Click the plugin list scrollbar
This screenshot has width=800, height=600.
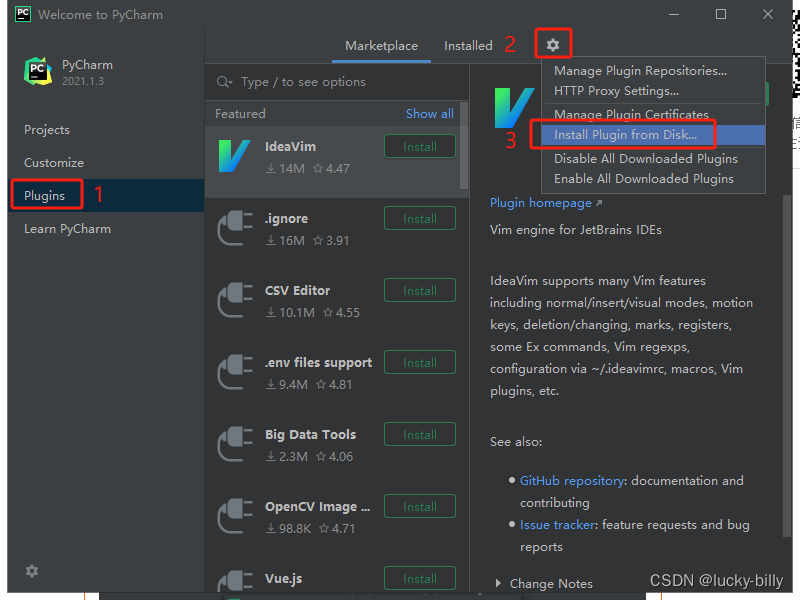click(x=464, y=145)
